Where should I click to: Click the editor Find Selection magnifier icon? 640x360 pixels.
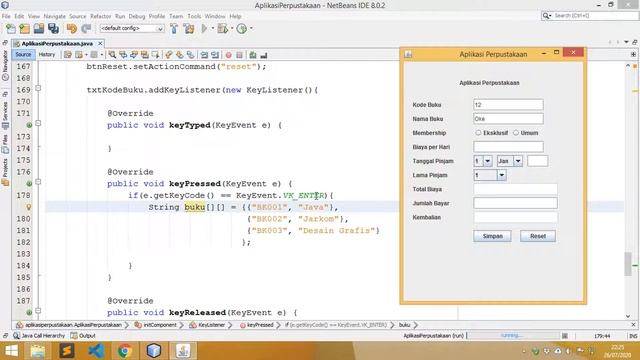112,55
